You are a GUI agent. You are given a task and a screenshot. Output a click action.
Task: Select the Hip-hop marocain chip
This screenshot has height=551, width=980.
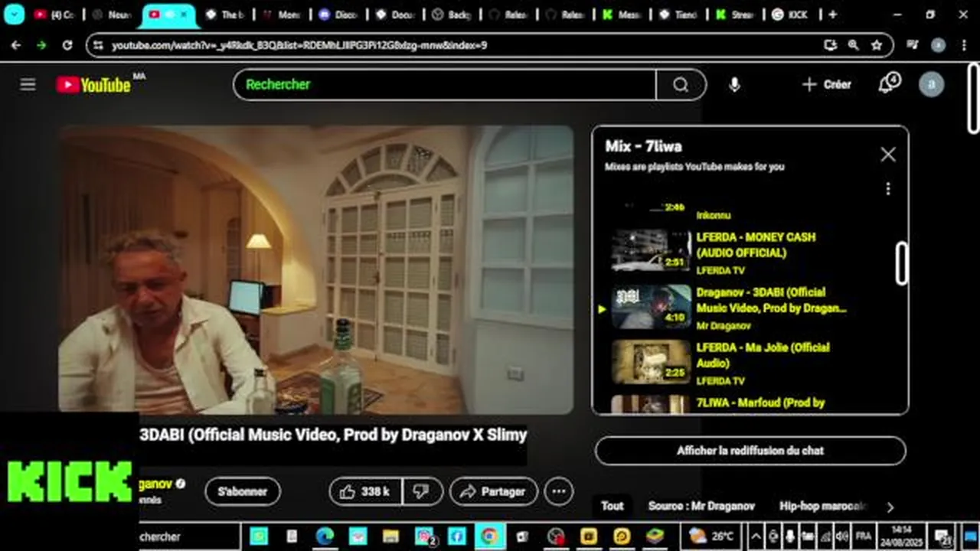[823, 506]
